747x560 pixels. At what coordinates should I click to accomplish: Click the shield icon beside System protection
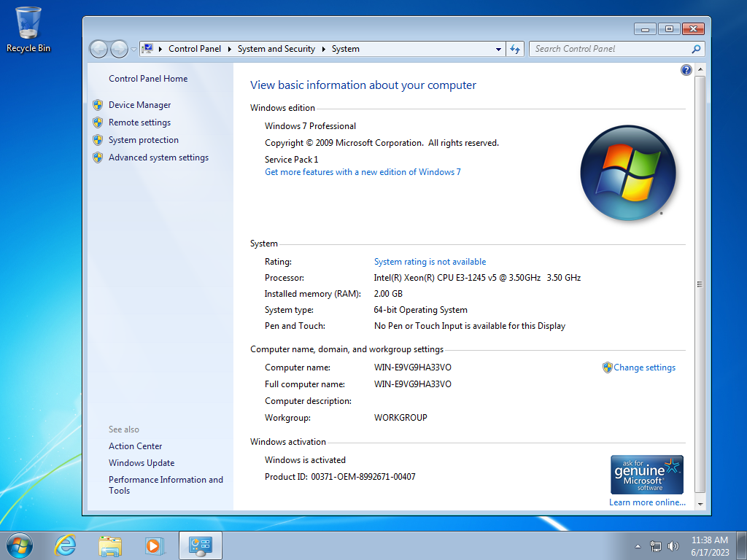(x=98, y=140)
